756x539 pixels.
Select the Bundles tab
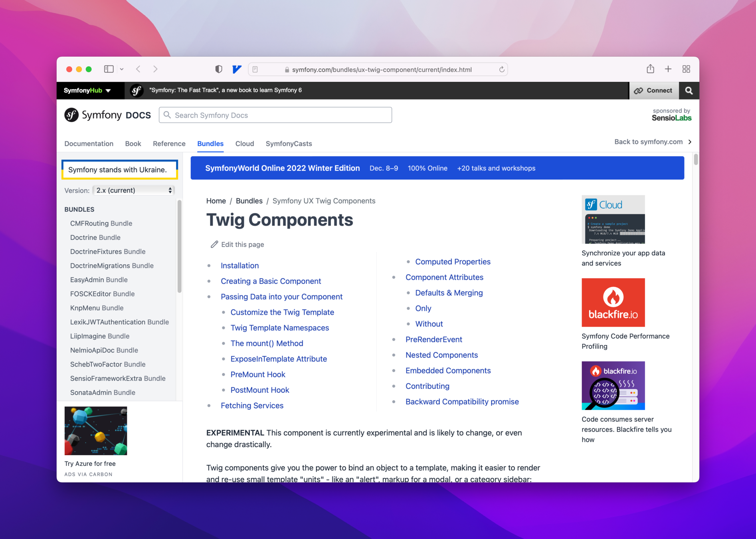210,144
